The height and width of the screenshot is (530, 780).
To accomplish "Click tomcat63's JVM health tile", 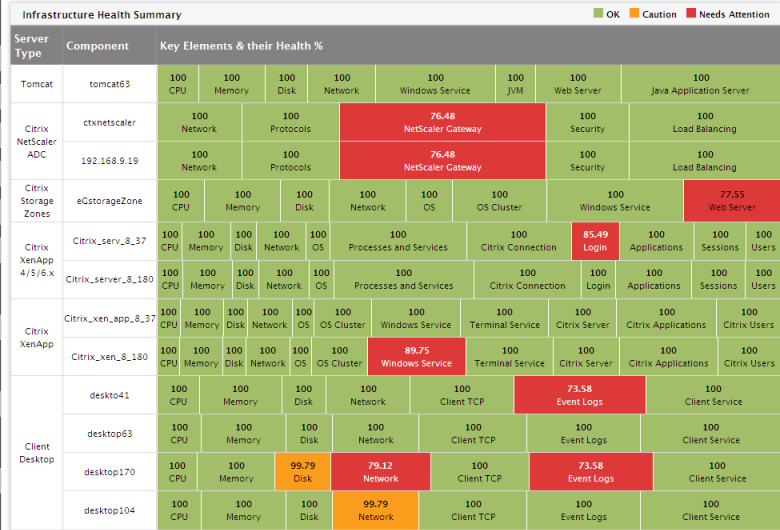I will point(515,84).
